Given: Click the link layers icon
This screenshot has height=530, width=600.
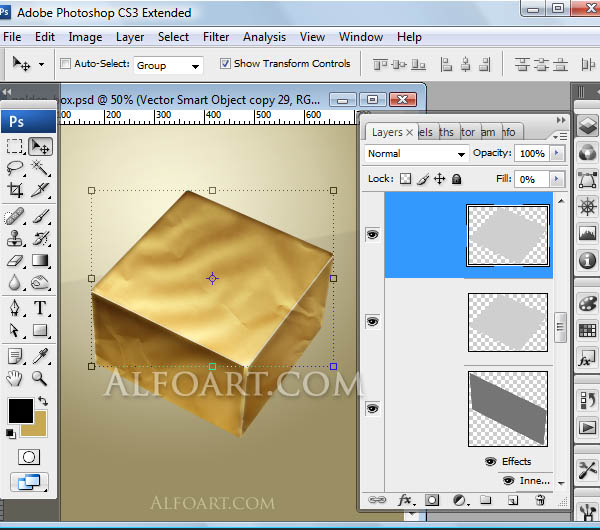Looking at the screenshot, I should [377, 500].
